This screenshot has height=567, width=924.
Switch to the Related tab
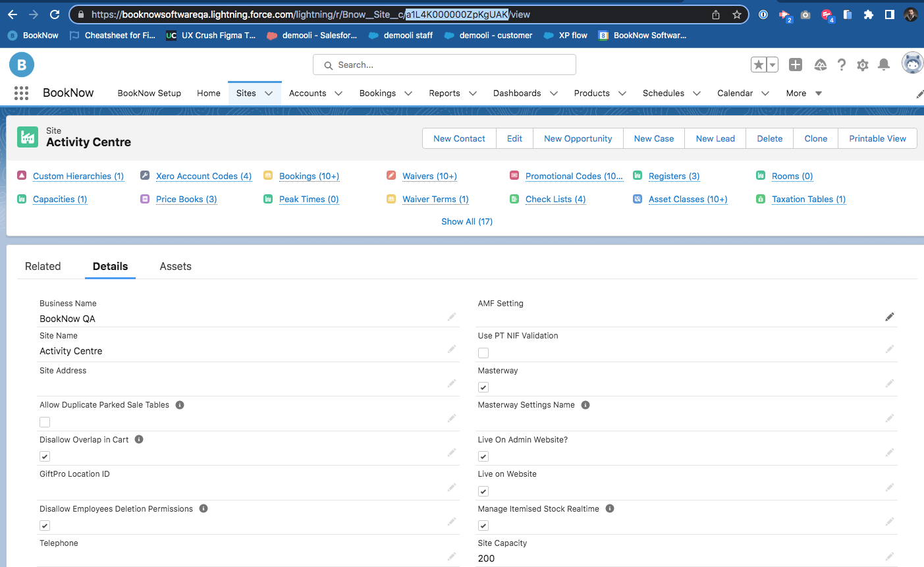tap(43, 266)
